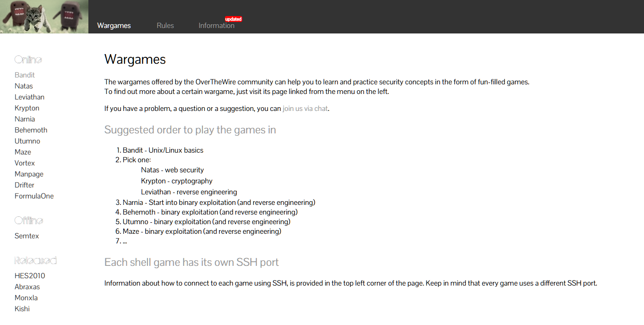Click the Maze binary exploitation list item

click(202, 231)
